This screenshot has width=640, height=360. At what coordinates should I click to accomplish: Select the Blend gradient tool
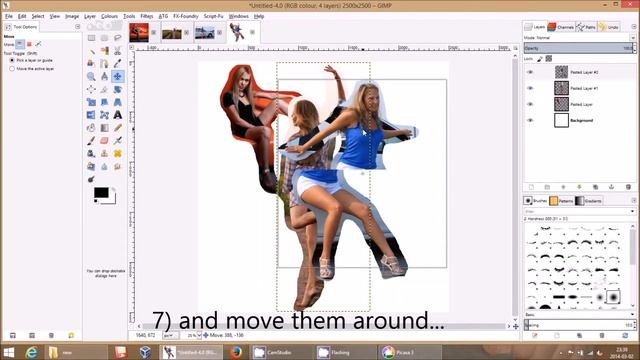click(104, 128)
